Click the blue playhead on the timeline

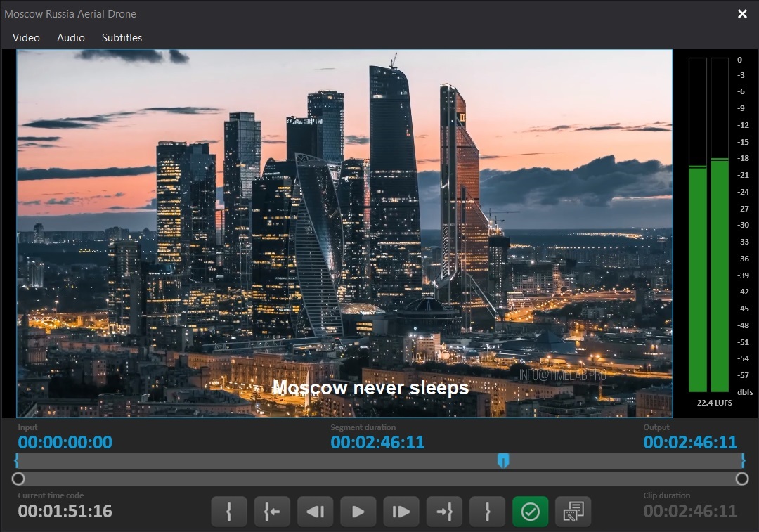click(x=503, y=461)
